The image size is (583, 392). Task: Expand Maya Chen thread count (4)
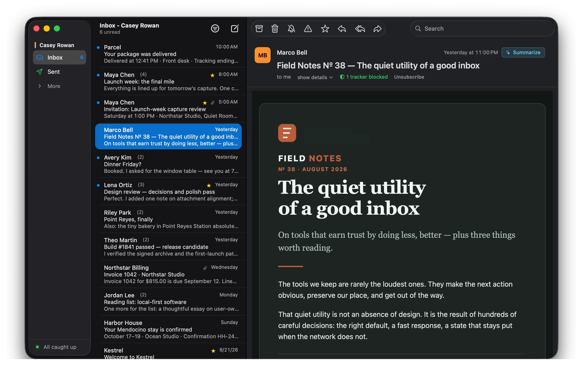(x=143, y=74)
